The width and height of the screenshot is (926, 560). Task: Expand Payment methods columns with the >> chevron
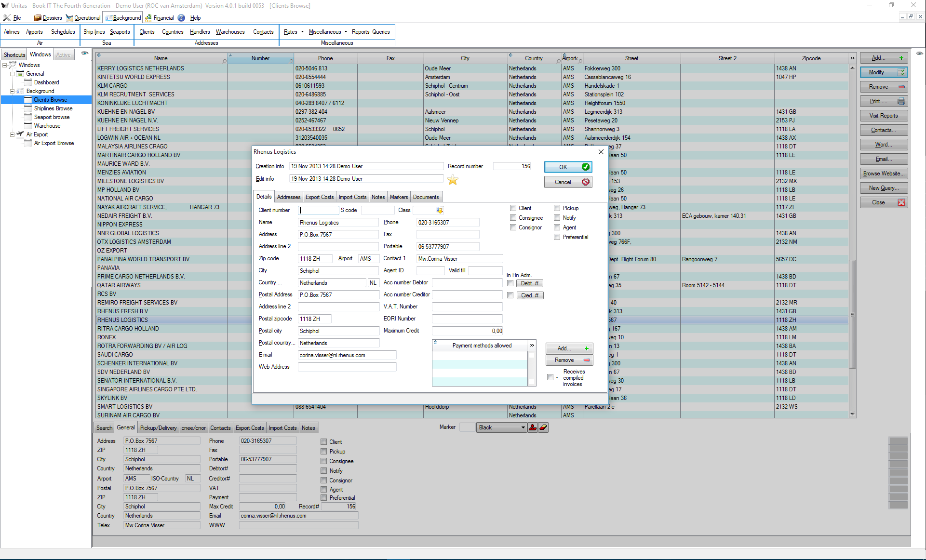click(532, 346)
